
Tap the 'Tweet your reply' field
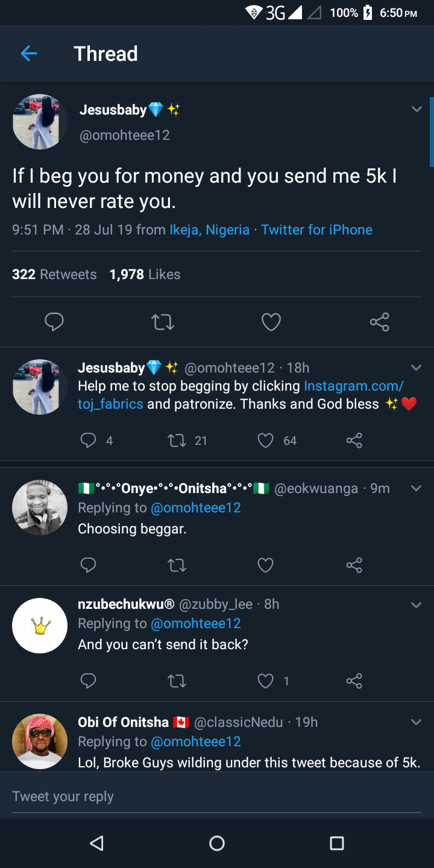point(217,796)
